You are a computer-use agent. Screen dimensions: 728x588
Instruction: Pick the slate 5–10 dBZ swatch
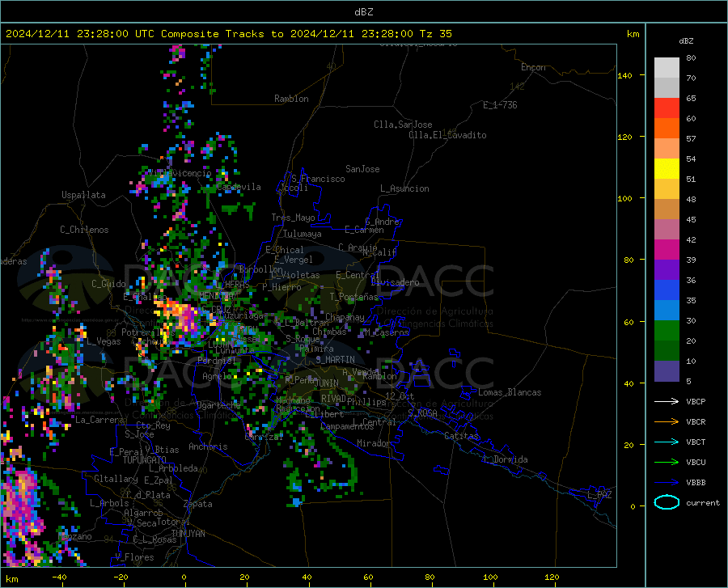(667, 371)
